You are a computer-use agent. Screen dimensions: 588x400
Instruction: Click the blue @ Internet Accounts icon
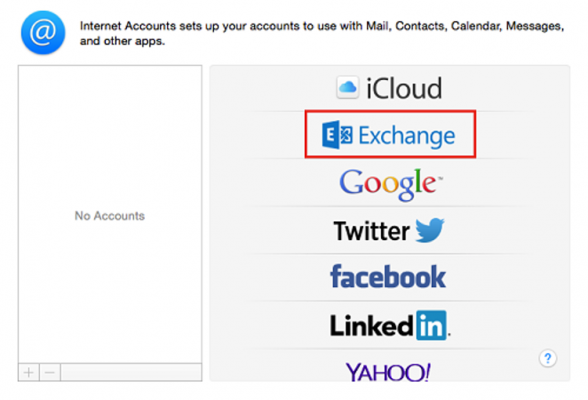tap(43, 32)
